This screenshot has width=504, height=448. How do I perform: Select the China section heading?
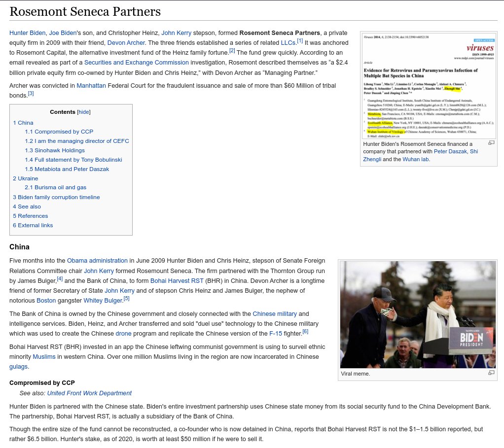[x=19, y=246]
